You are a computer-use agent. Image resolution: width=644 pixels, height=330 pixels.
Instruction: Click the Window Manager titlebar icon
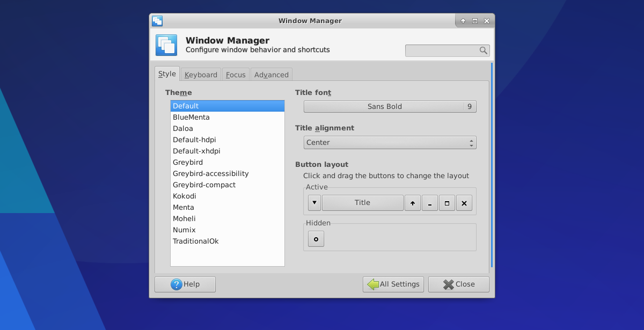tap(157, 21)
